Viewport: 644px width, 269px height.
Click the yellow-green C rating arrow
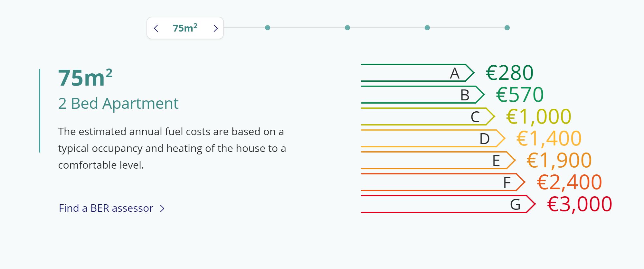click(428, 116)
